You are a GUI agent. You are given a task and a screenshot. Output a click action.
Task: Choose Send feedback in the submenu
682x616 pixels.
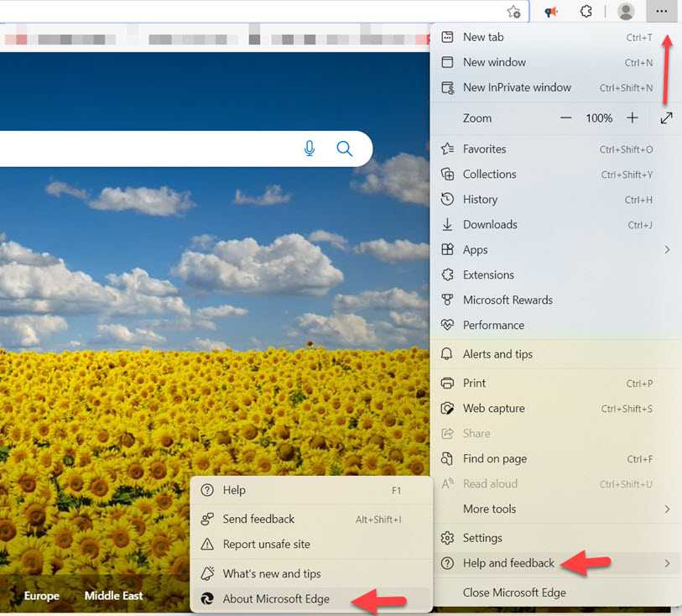click(x=258, y=519)
